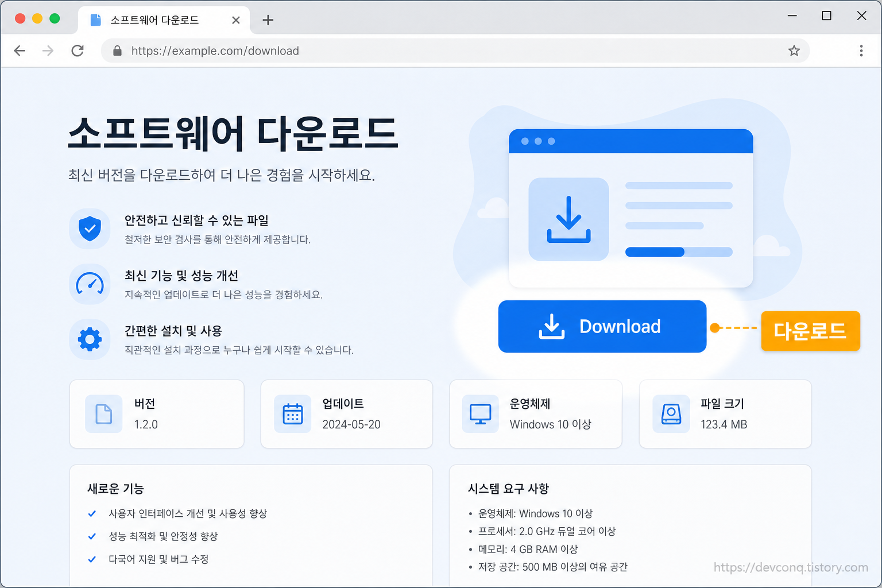The image size is (882, 588).
Task: Click the text 직관적인 설치 과정으로 누구나 쉽게 시작할 수 있습니다.
Action: tap(239, 350)
